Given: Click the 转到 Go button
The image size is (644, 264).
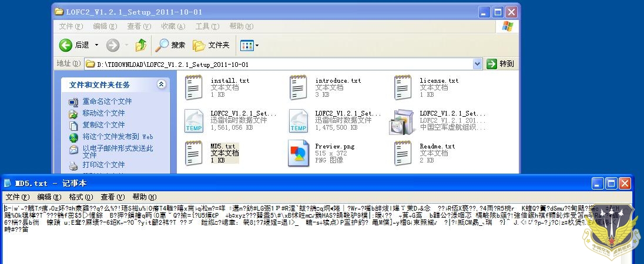Looking at the screenshot, I should tap(500, 64).
